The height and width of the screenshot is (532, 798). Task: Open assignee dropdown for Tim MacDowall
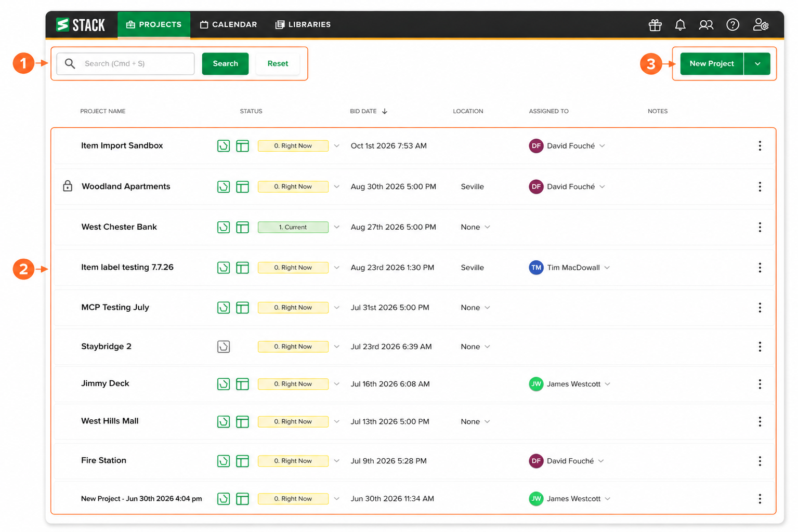pos(607,268)
